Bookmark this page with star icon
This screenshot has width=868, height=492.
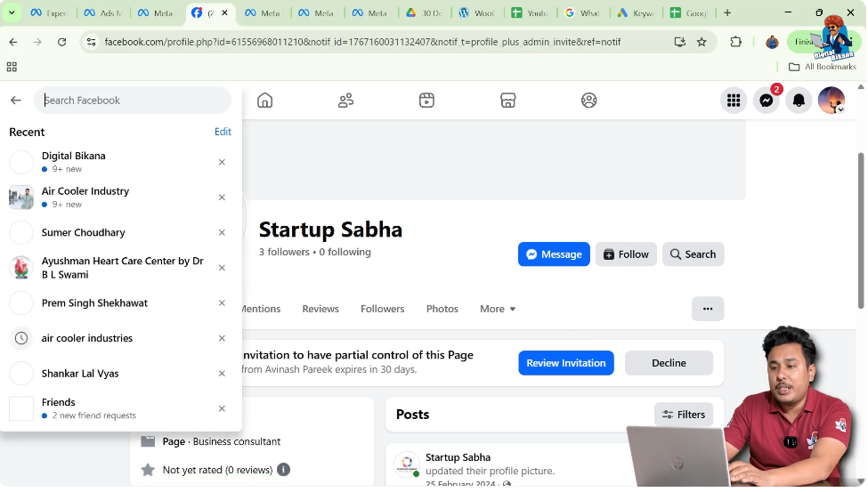tap(702, 42)
